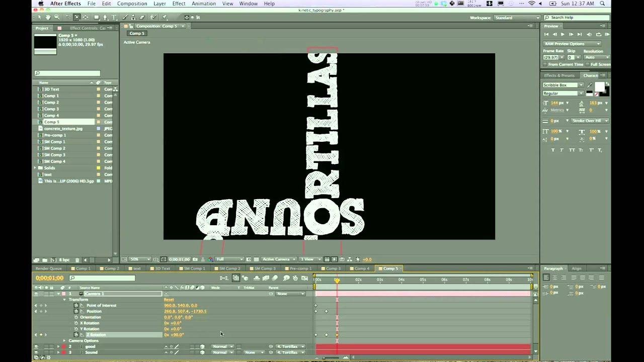
Task: Click the Position value 260.8
Action: (x=171, y=311)
